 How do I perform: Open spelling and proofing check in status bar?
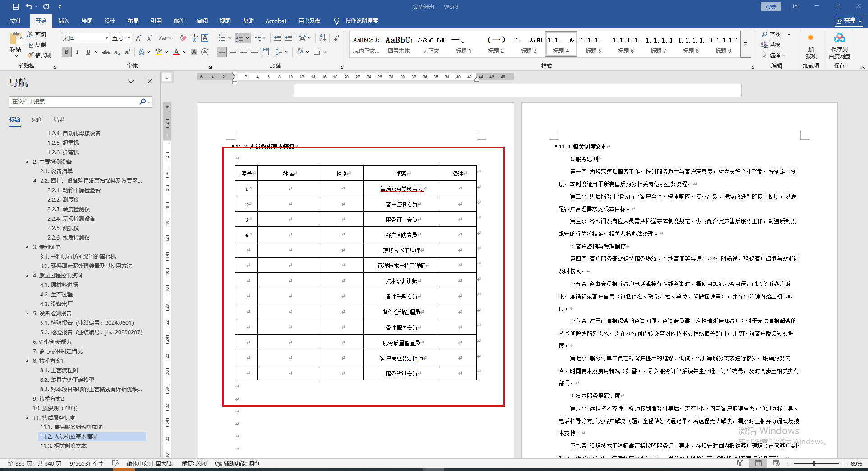click(x=115, y=463)
